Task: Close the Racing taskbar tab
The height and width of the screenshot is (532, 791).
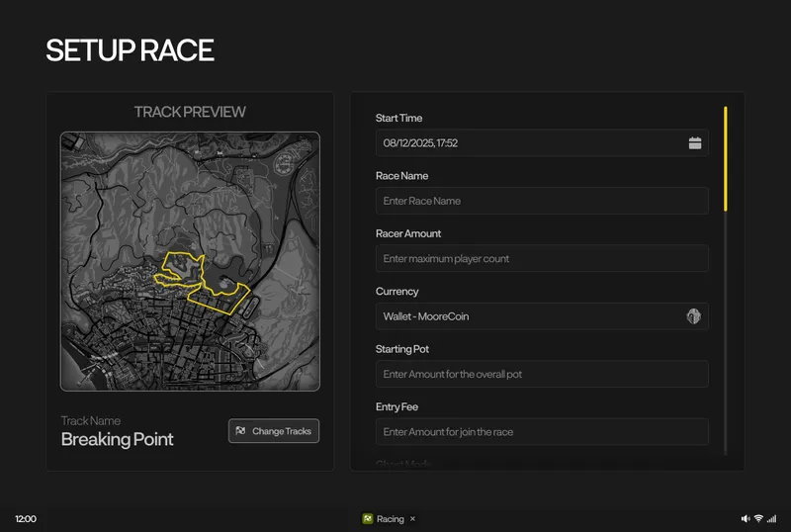Action: point(412,518)
